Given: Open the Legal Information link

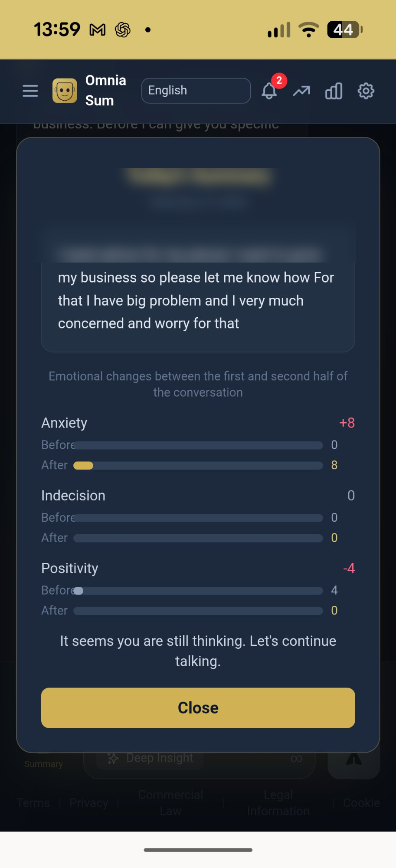Looking at the screenshot, I should click(278, 803).
